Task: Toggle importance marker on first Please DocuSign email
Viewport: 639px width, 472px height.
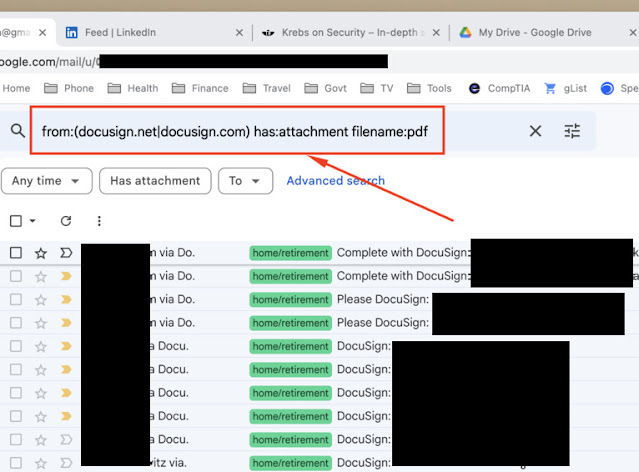Action: tap(66, 300)
